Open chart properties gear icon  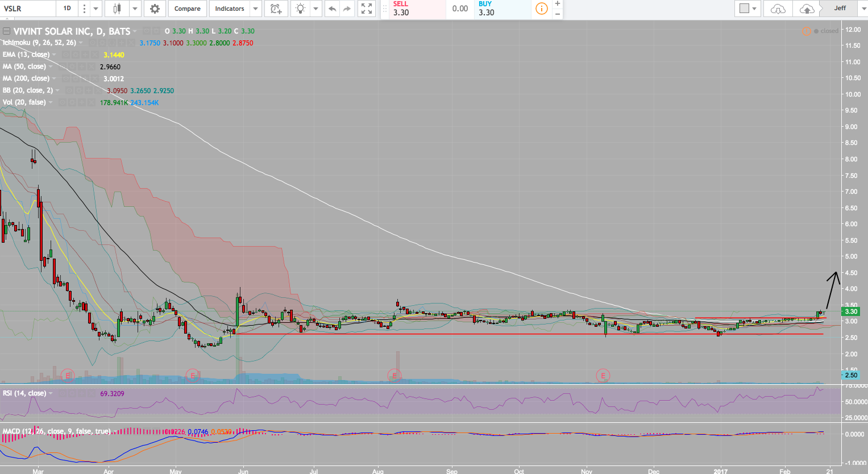155,9
